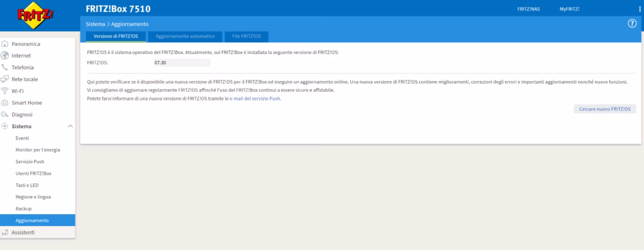Click the Sistema gear icon
Image resolution: width=644 pixels, height=250 pixels.
[x=5, y=126]
